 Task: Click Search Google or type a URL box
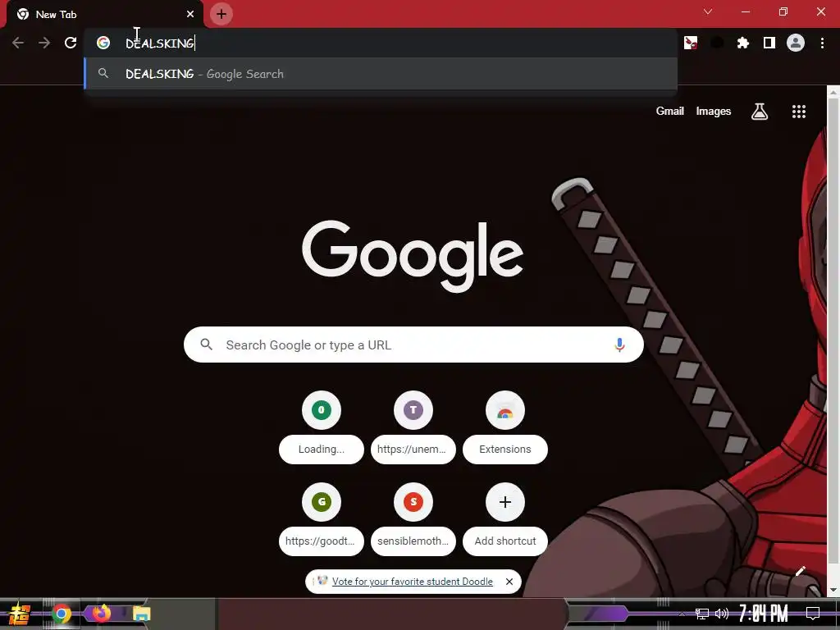click(x=413, y=345)
